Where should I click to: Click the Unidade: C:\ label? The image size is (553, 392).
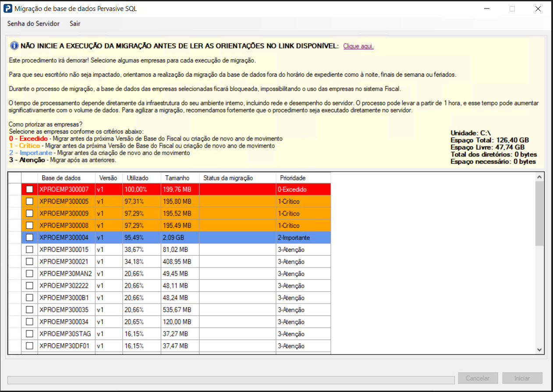tap(471, 133)
